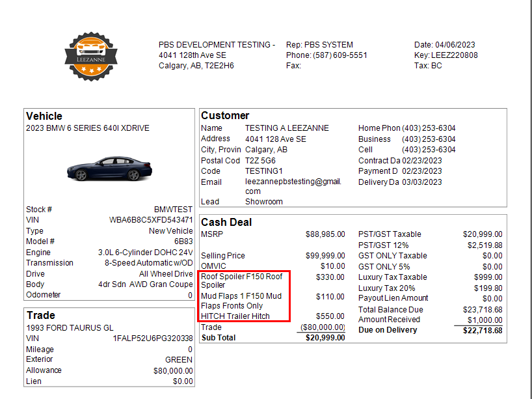Click the customer address '4041 128 Ave SE'
The image size is (532, 399).
point(276,139)
